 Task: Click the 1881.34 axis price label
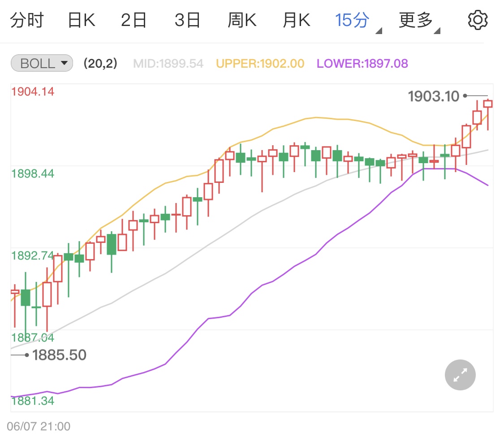point(33,401)
